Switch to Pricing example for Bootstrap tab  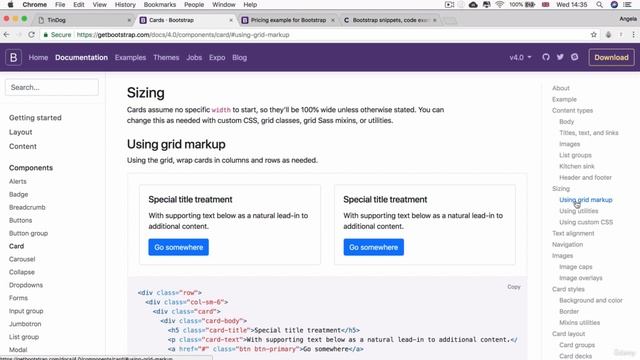pos(288,20)
